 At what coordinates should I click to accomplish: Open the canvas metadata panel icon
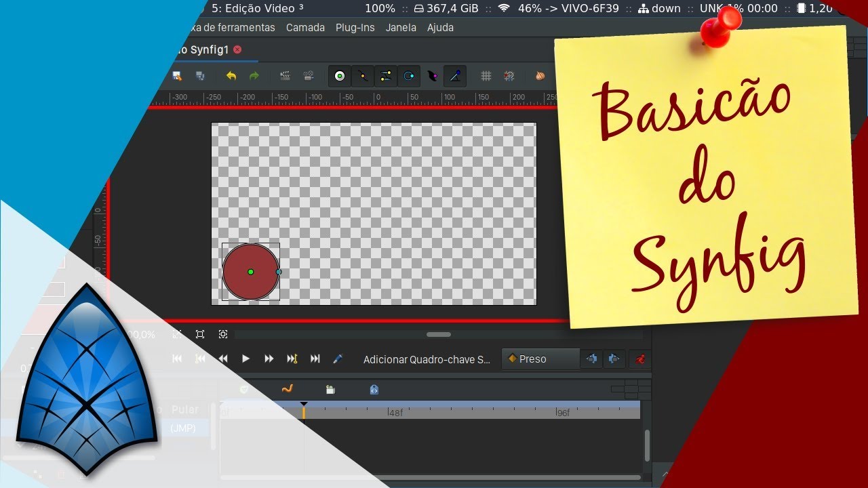330,389
